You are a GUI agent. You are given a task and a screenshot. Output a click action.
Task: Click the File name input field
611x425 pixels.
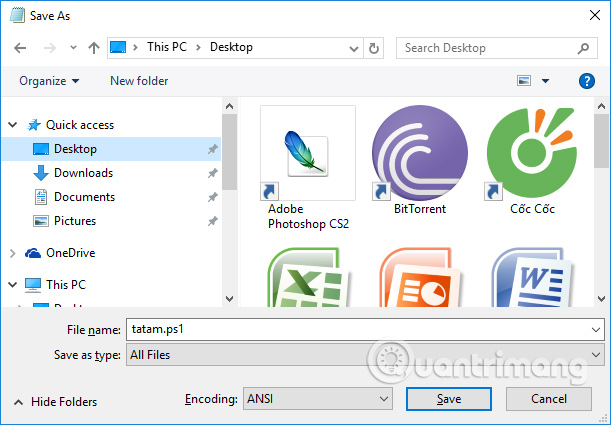click(365, 330)
